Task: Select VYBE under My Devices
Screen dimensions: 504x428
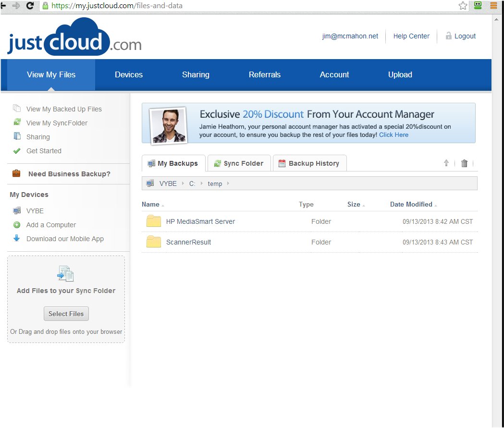Action: 35,211
